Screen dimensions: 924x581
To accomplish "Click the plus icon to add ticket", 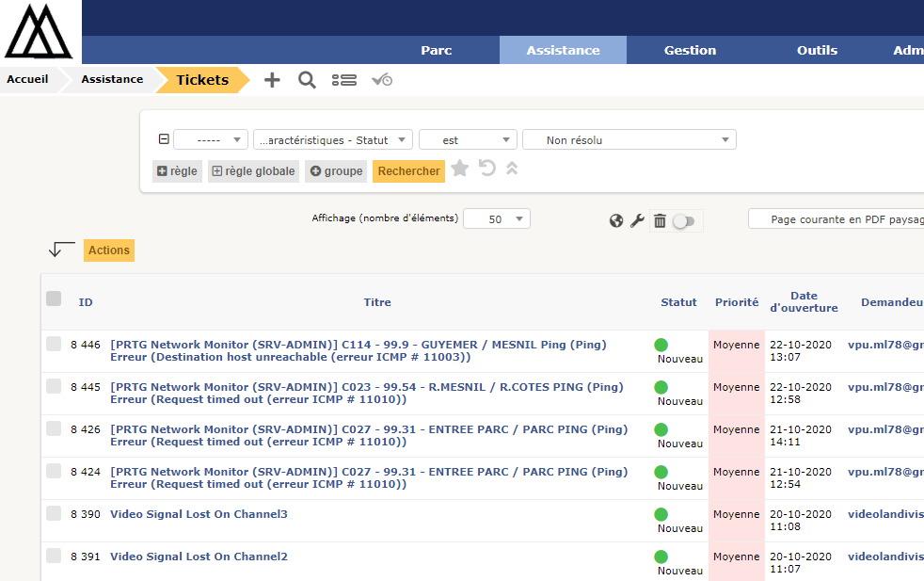I will (272, 80).
